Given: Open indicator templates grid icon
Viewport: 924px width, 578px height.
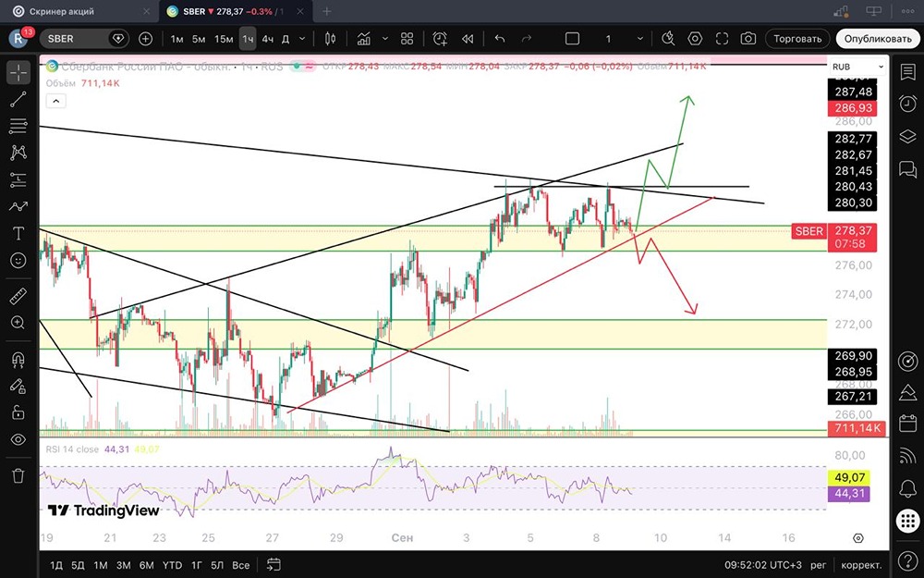Looking at the screenshot, I should (407, 39).
